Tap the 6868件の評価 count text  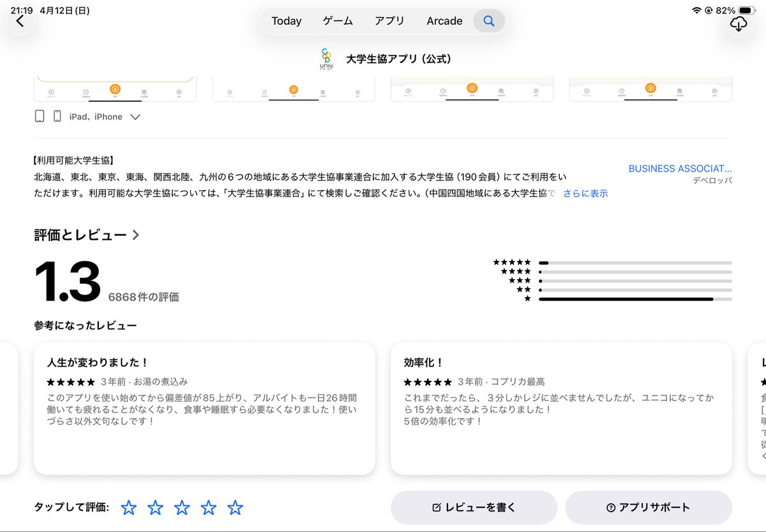(x=144, y=297)
